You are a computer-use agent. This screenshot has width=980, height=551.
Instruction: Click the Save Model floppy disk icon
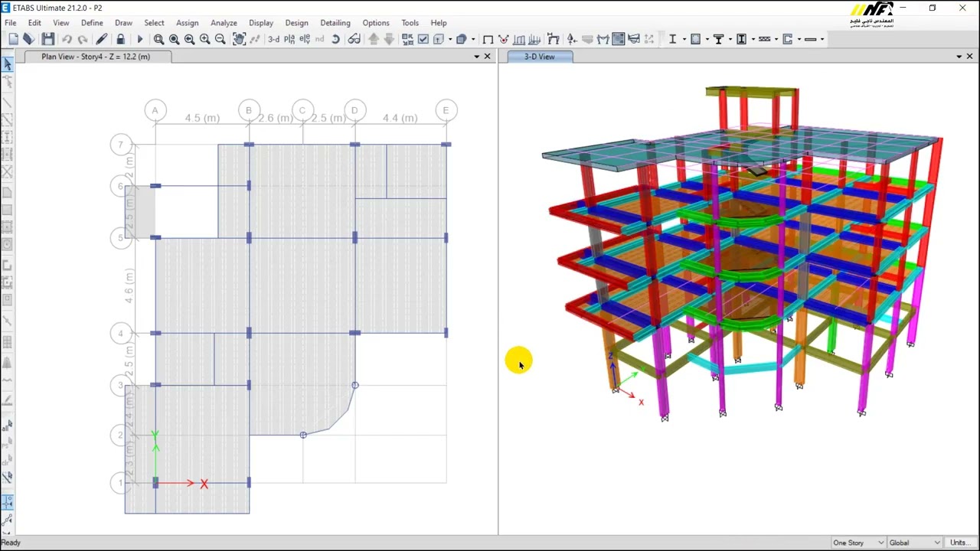click(47, 39)
